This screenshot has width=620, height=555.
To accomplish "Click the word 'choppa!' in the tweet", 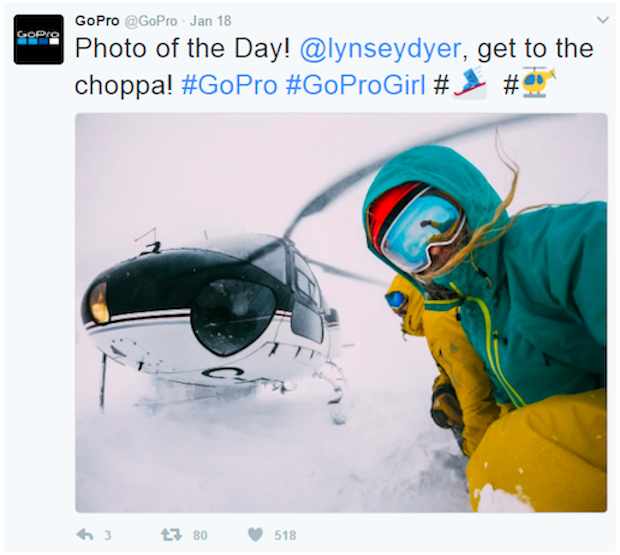I will (124, 85).
